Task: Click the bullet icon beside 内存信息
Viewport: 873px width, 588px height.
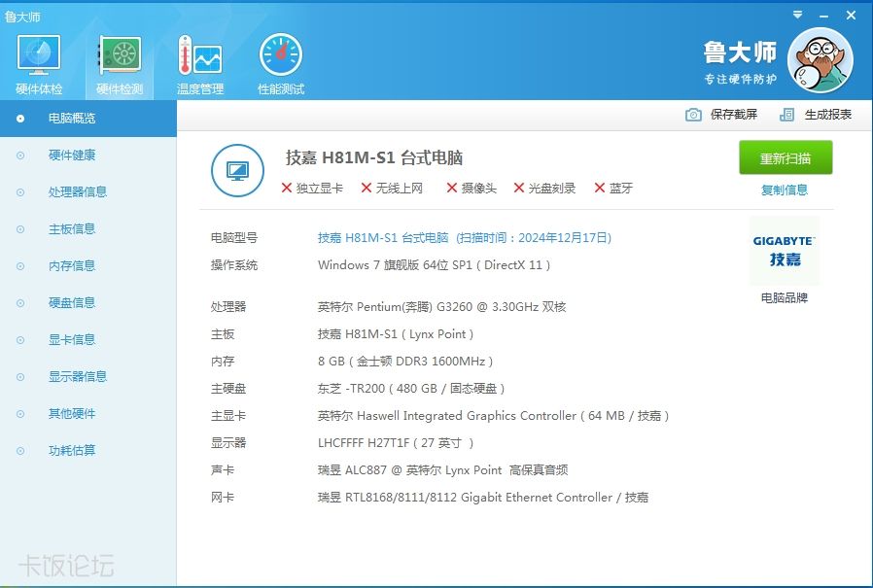Action: [x=20, y=266]
